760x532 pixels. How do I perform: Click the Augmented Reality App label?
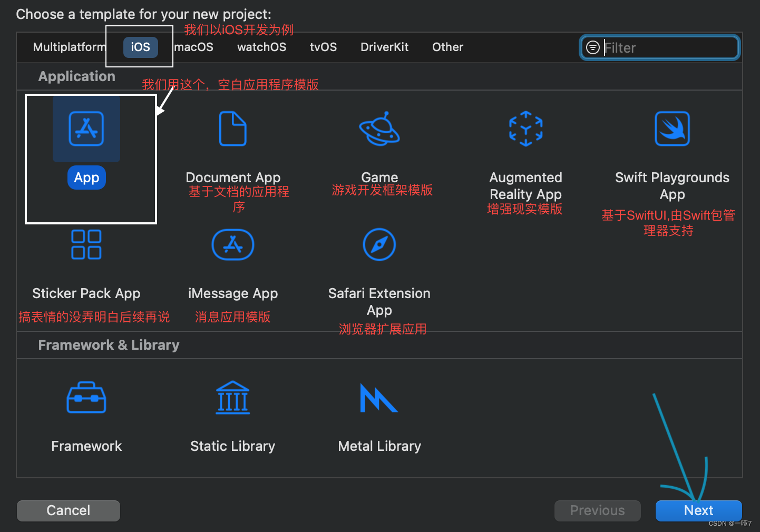pyautogui.click(x=526, y=186)
